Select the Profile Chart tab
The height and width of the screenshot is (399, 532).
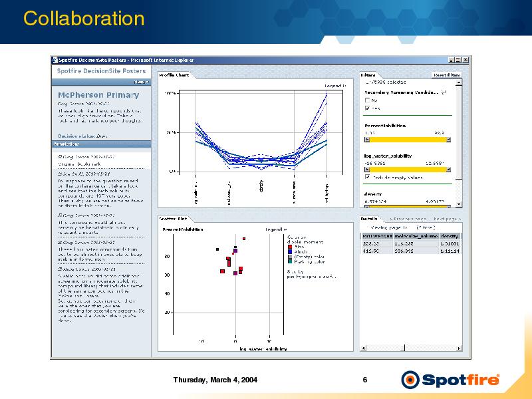point(174,75)
